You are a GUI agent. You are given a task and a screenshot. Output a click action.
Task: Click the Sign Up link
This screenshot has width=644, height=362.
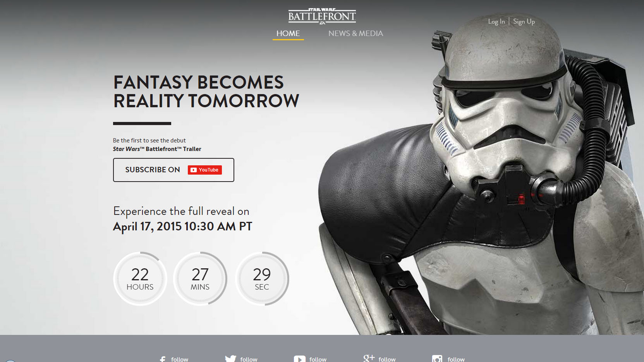(x=524, y=21)
